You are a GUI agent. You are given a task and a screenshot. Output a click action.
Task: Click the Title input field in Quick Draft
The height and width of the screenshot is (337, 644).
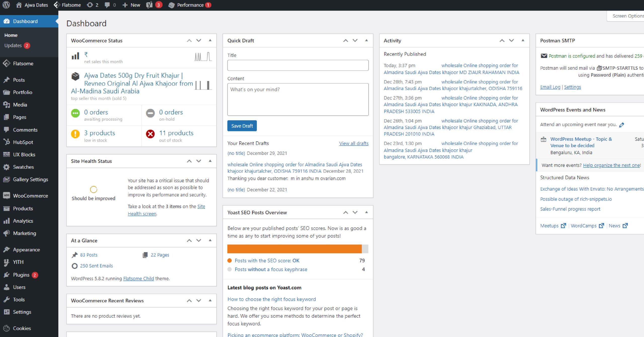pyautogui.click(x=298, y=65)
